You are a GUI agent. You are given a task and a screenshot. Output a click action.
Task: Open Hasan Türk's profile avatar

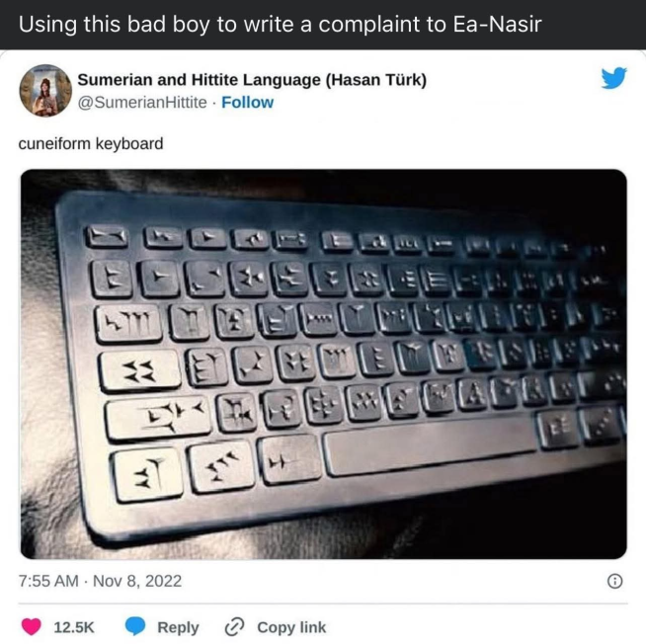pyautogui.click(x=45, y=90)
